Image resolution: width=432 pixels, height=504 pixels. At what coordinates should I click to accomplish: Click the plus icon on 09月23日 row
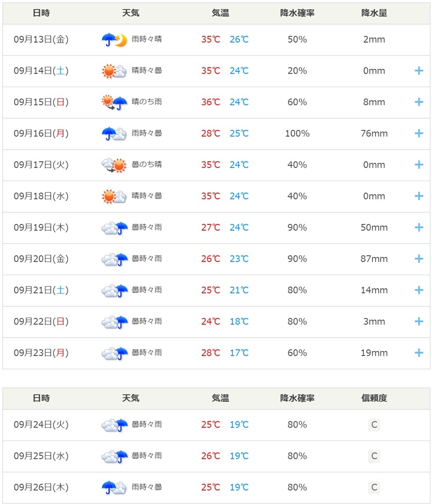click(x=419, y=352)
